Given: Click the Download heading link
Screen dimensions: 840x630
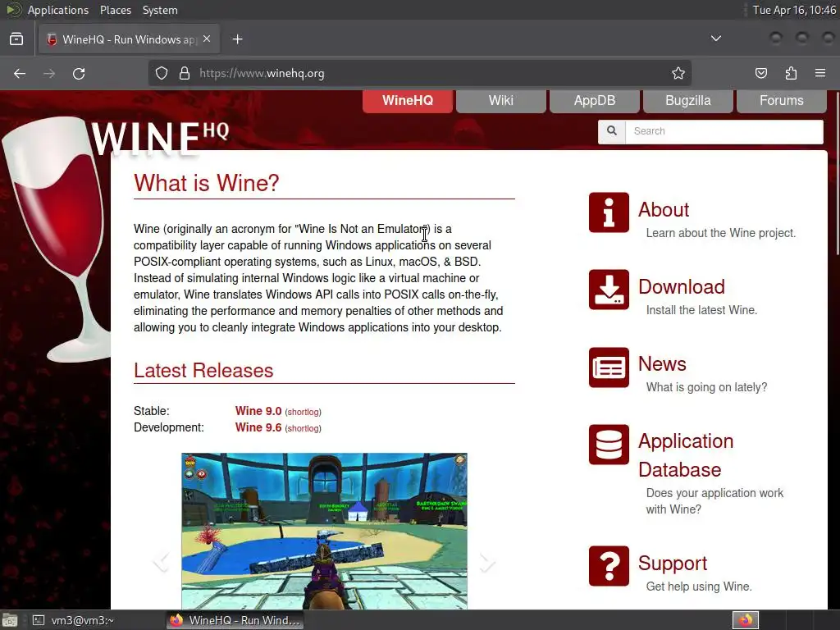Looking at the screenshot, I should click(x=682, y=286).
